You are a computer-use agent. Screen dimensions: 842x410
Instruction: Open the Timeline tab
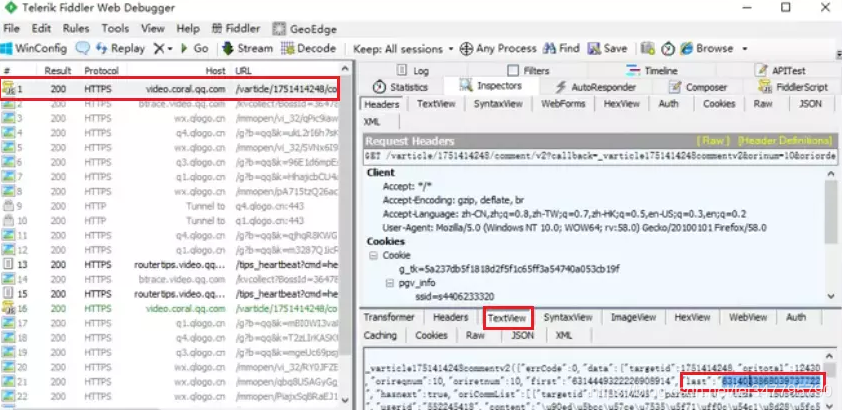point(652,70)
